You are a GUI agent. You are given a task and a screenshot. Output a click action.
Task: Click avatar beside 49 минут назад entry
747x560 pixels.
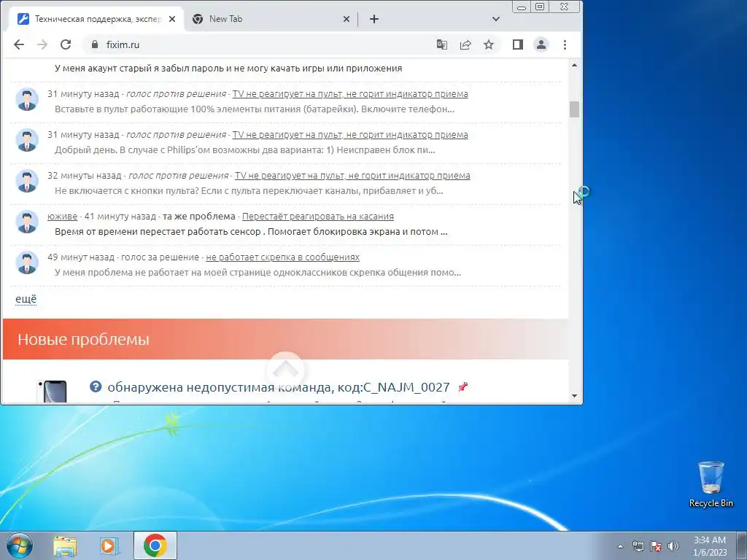coord(27,262)
